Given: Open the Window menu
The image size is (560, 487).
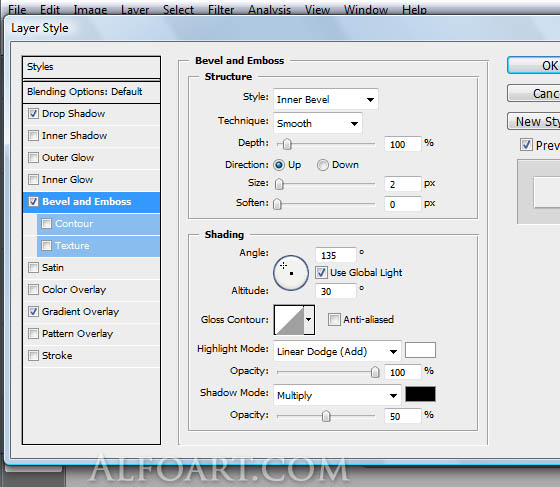Looking at the screenshot, I should click(366, 9).
